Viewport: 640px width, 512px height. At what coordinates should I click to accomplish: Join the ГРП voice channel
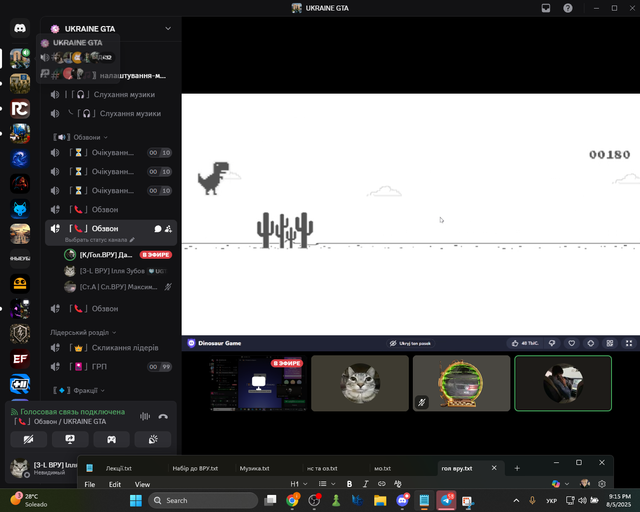click(x=110, y=366)
